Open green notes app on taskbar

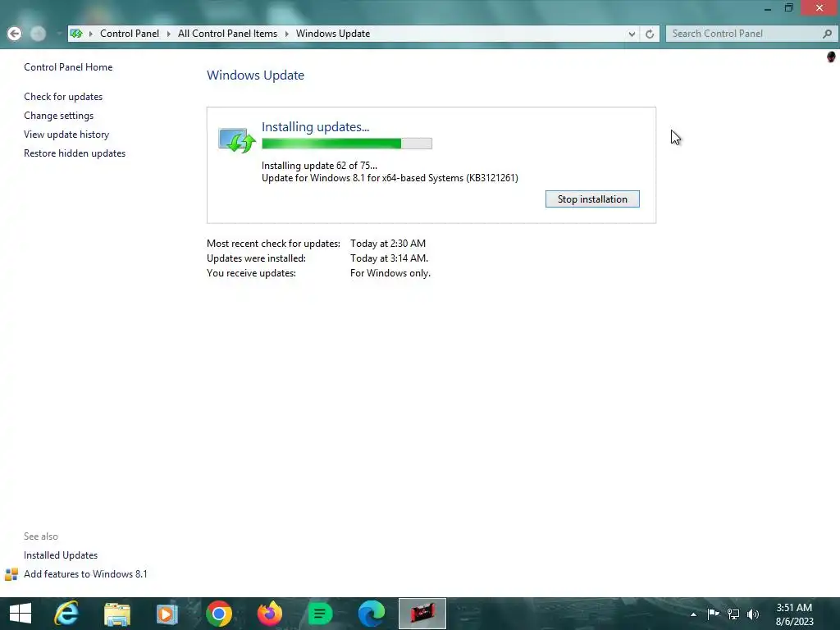tap(320, 614)
